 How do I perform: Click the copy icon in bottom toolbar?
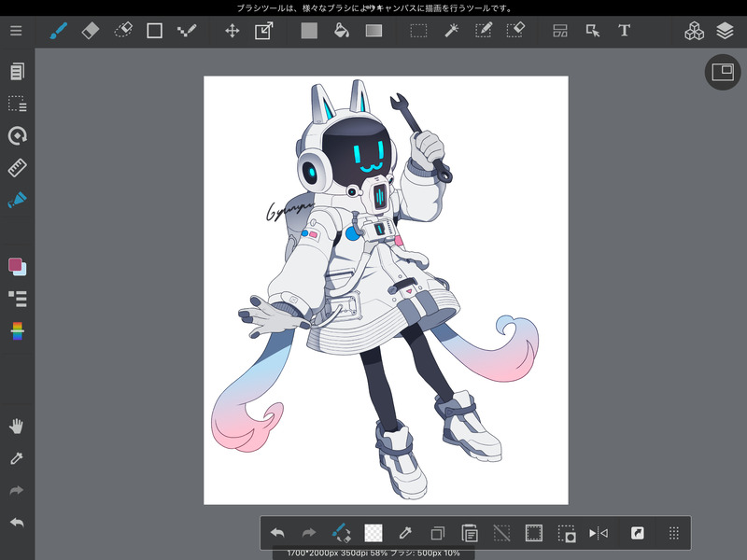[437, 533]
